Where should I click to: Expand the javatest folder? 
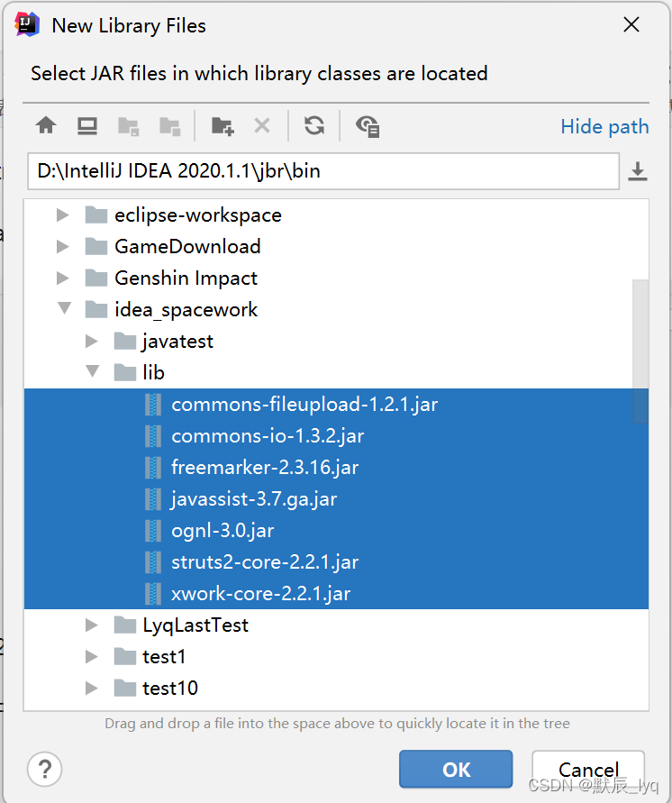pyautogui.click(x=91, y=341)
